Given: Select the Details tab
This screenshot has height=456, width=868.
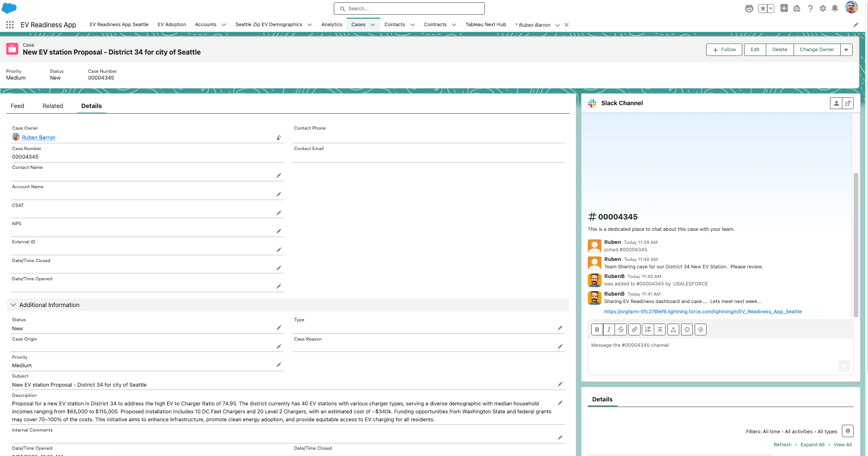Looking at the screenshot, I should (x=92, y=106).
